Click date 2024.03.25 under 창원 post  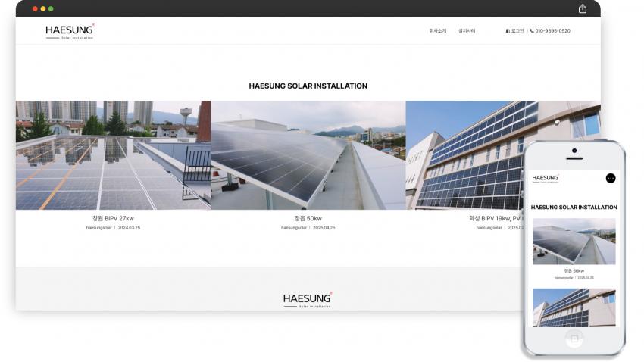point(129,228)
